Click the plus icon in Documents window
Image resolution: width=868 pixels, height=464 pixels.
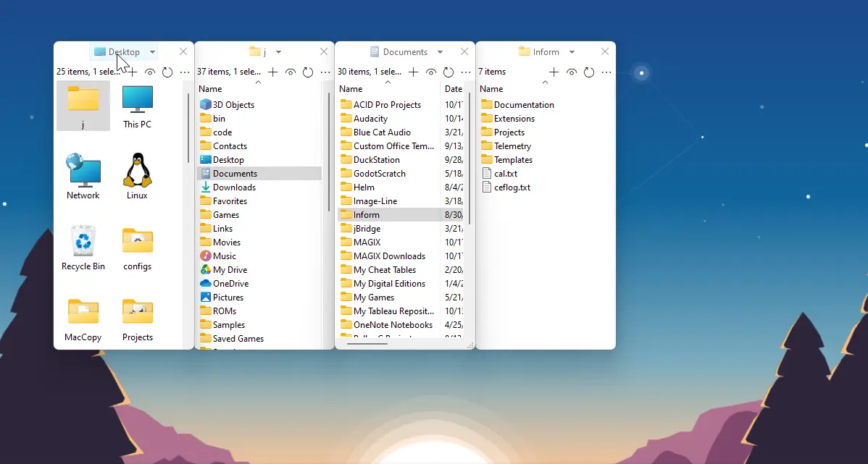414,72
